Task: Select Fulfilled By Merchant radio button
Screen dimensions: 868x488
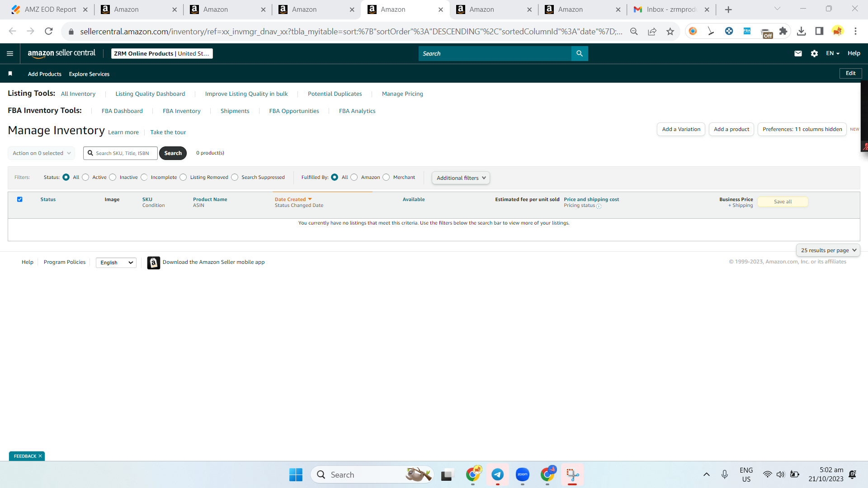Action: click(386, 177)
